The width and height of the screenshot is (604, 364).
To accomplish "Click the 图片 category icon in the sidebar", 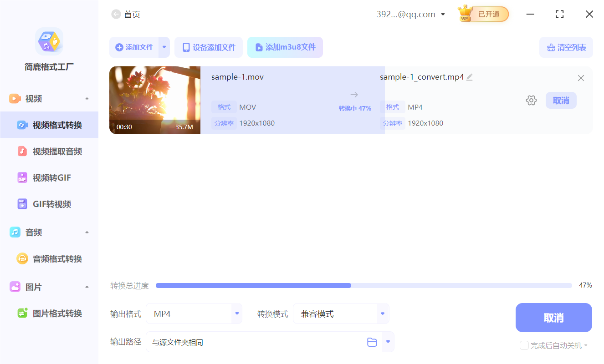I will [15, 287].
